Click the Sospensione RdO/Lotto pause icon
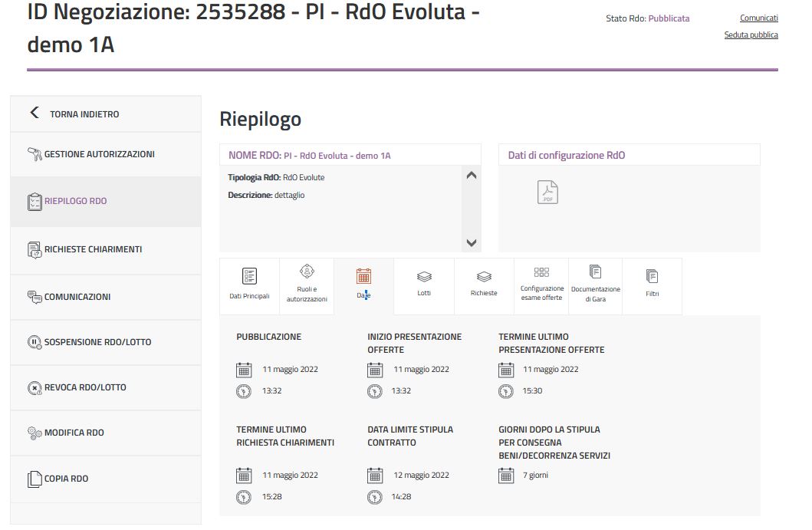This screenshot has width=812, height=530. [x=35, y=342]
